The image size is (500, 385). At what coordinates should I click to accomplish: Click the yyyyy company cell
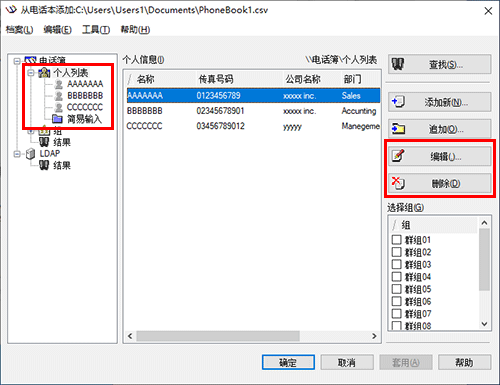[292, 127]
